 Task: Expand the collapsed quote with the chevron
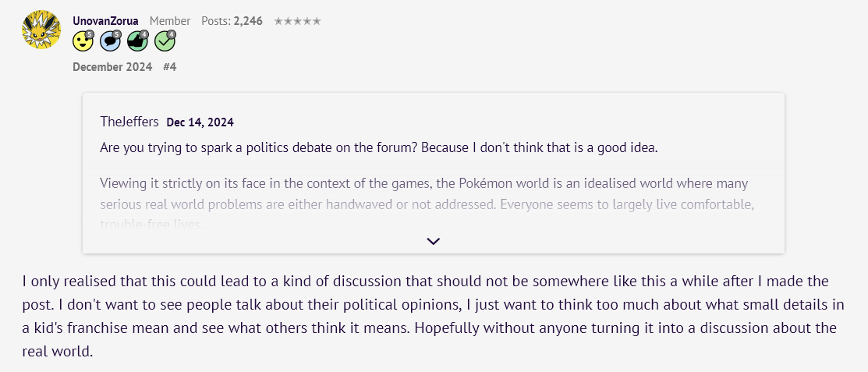tap(434, 241)
